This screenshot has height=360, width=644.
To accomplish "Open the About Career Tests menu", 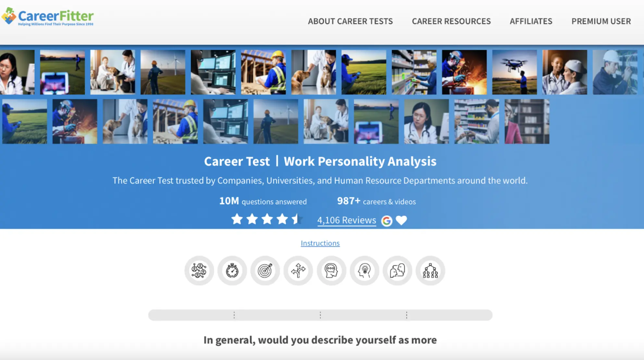I will pyautogui.click(x=350, y=21).
